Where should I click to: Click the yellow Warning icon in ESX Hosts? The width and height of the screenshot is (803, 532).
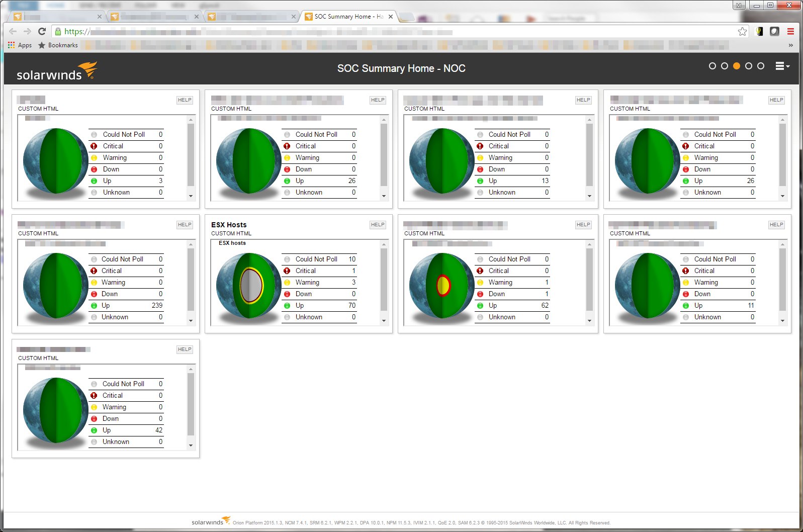tap(287, 283)
